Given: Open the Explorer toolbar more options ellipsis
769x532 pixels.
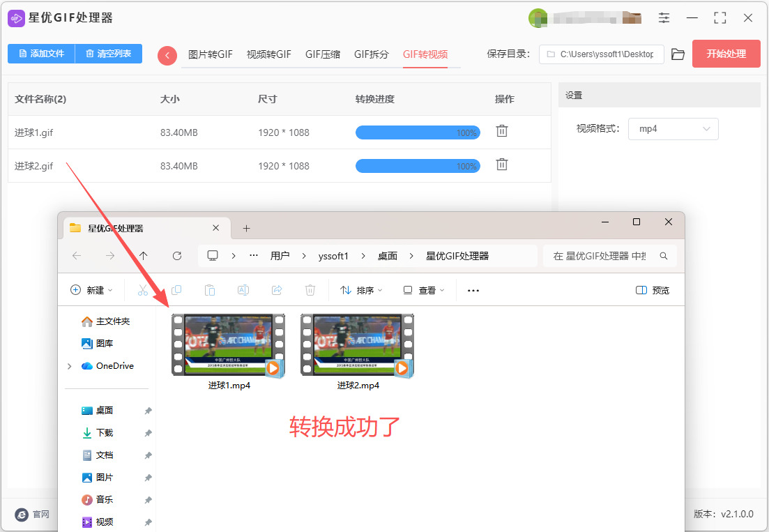Looking at the screenshot, I should [x=473, y=290].
